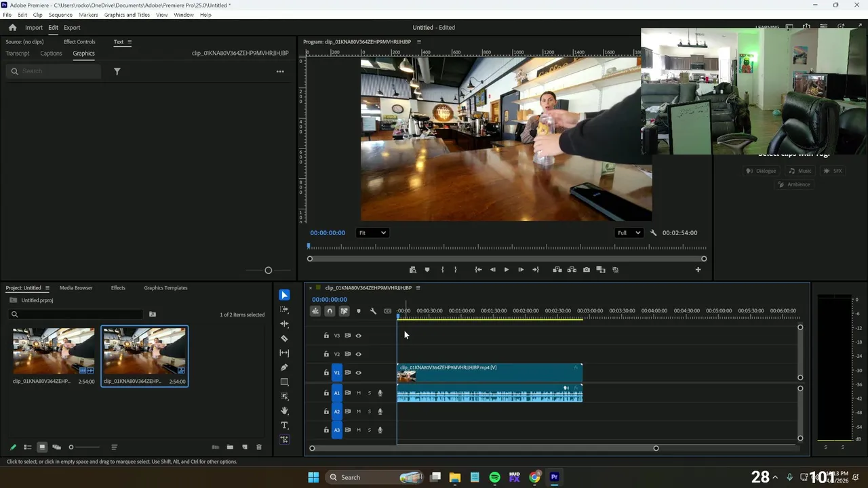Open timeline display settings wrench
This screenshot has width=868, height=488.
[373, 311]
